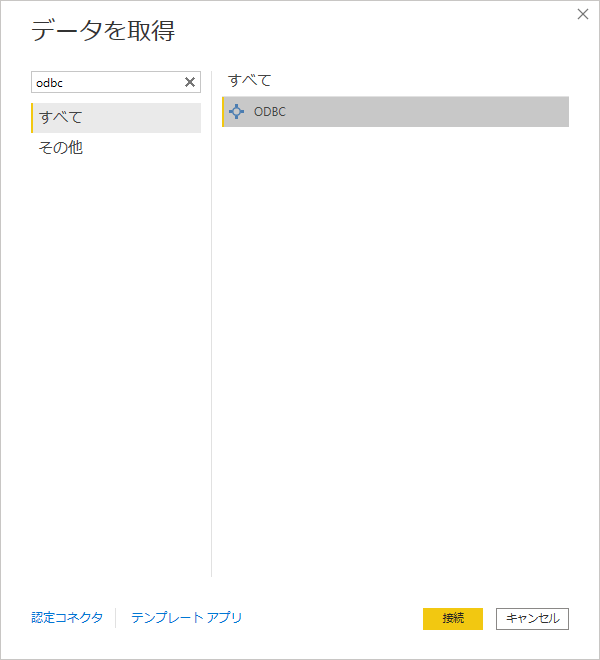The image size is (600, 660).
Task: Select the すべて category in the left pane
Action: [116, 118]
